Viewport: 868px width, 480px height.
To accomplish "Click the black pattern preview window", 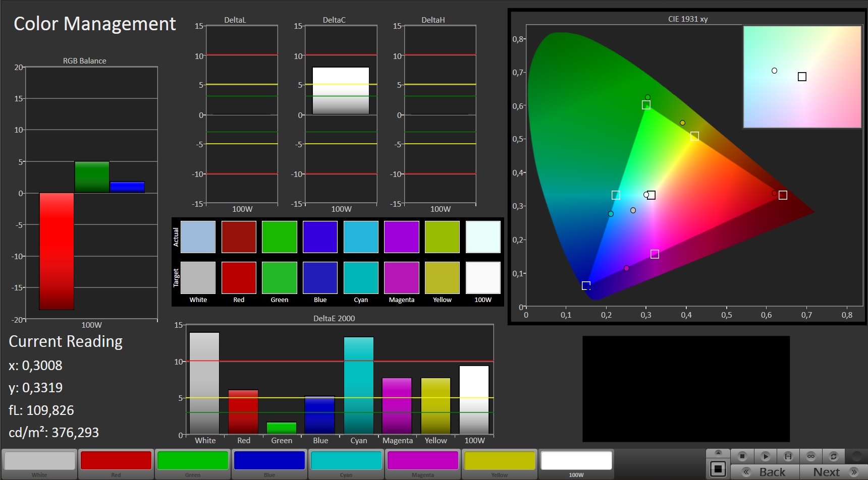I will (686, 389).
